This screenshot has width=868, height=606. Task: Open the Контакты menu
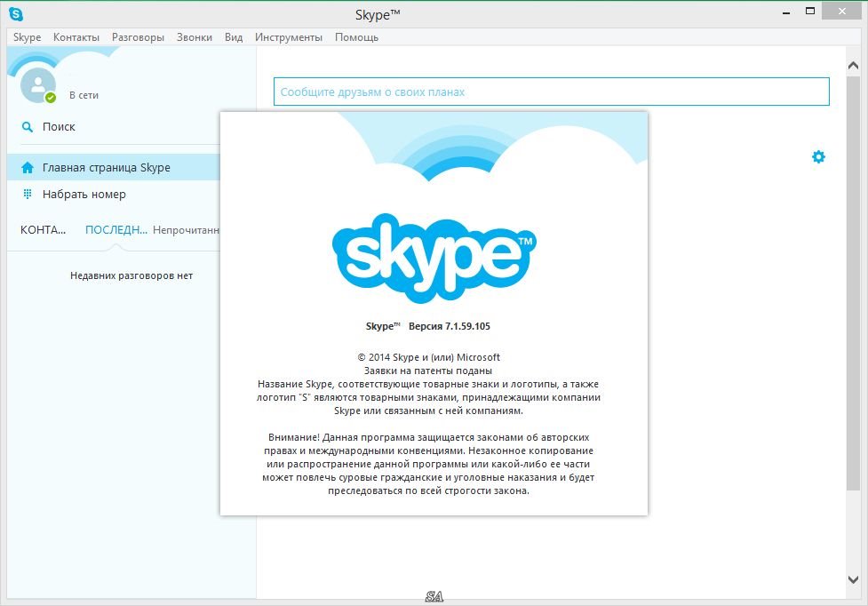pyautogui.click(x=76, y=37)
